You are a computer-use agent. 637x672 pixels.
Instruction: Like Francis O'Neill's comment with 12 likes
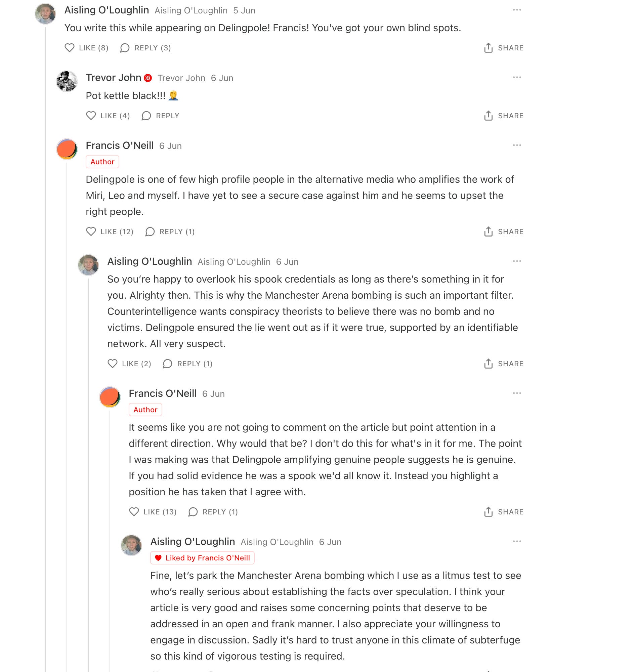109,232
